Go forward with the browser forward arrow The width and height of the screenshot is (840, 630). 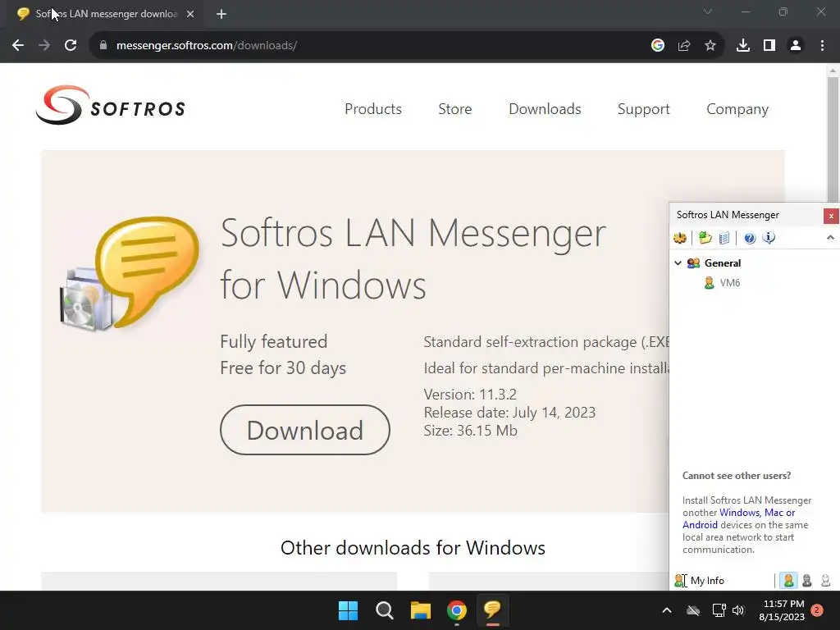point(44,46)
